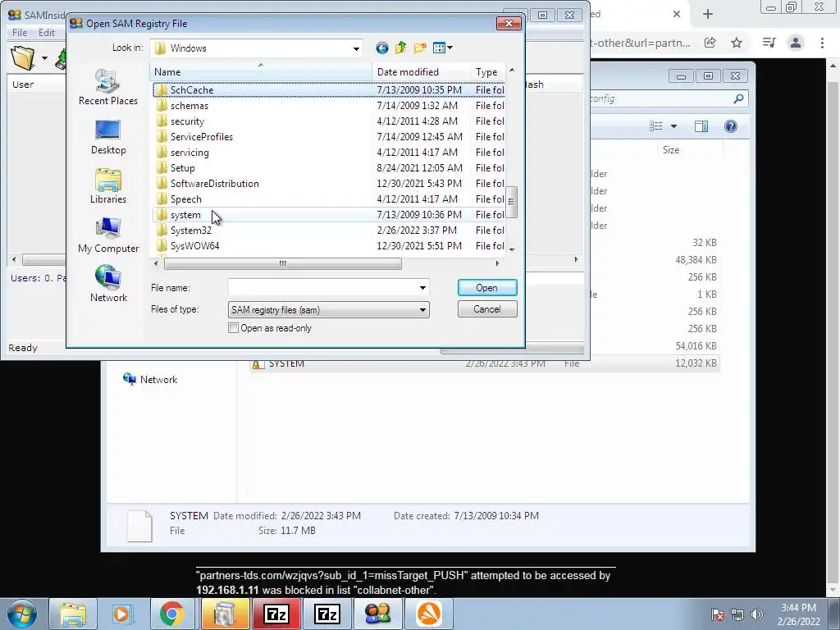The width and height of the screenshot is (840, 630).
Task: Open SAMInside File menu
Action: (20, 33)
